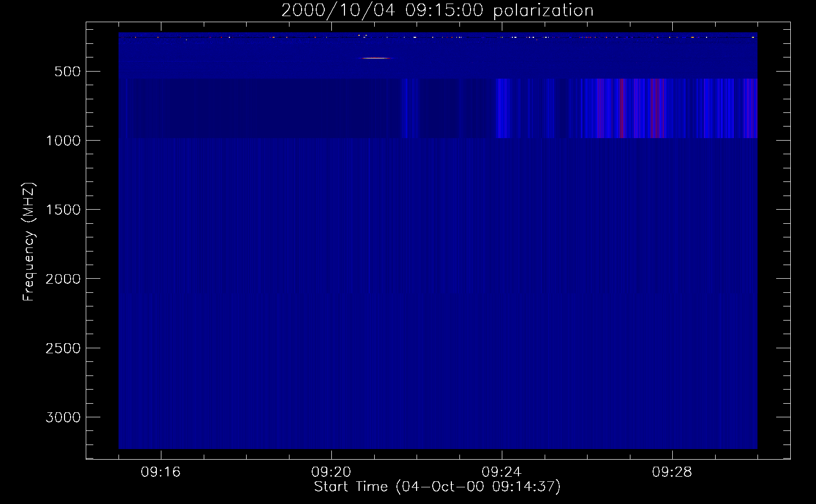The width and height of the screenshot is (816, 504).
Task: Click the 500 frequency tick label
Action: click(x=67, y=72)
